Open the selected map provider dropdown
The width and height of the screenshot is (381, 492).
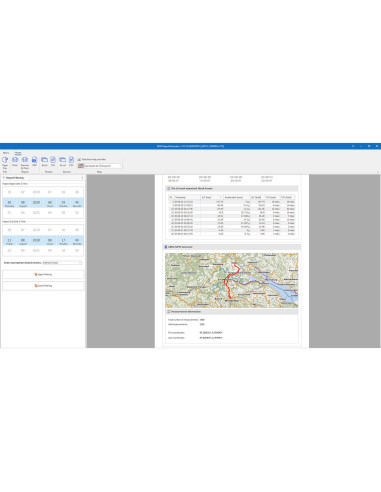pos(100,166)
